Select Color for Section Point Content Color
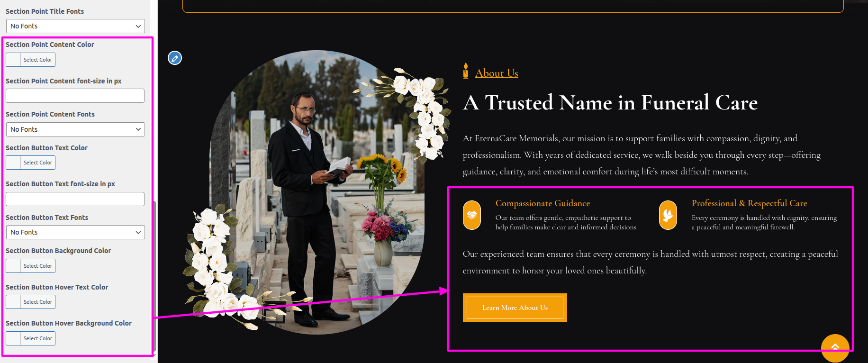 [x=31, y=60]
